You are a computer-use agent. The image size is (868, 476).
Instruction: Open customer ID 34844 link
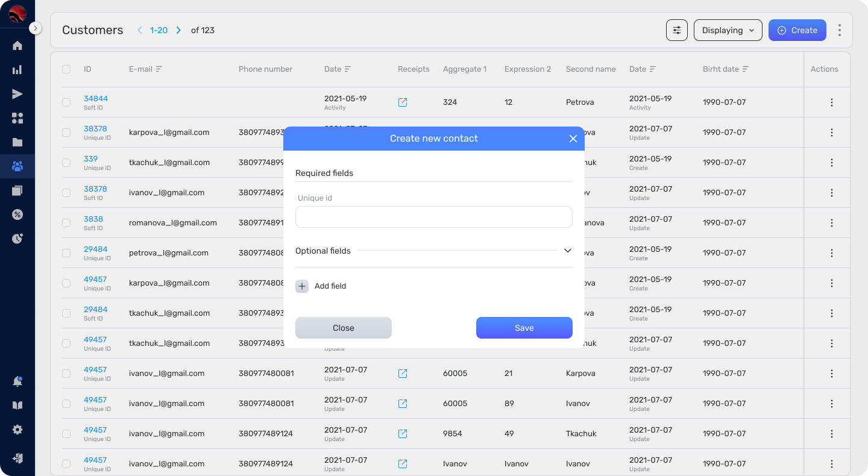pyautogui.click(x=96, y=99)
